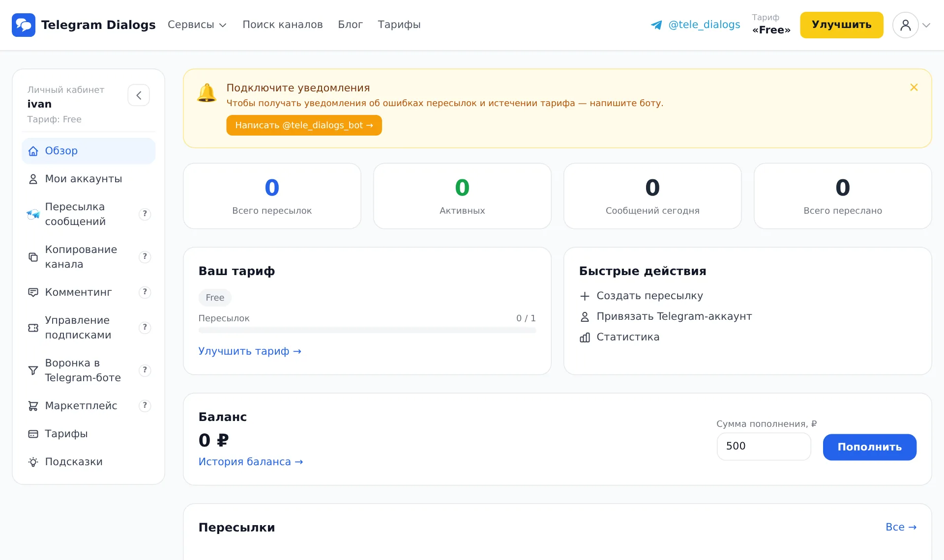
Task: Click Написать @tele_dialogs_bot button
Action: coord(304,125)
